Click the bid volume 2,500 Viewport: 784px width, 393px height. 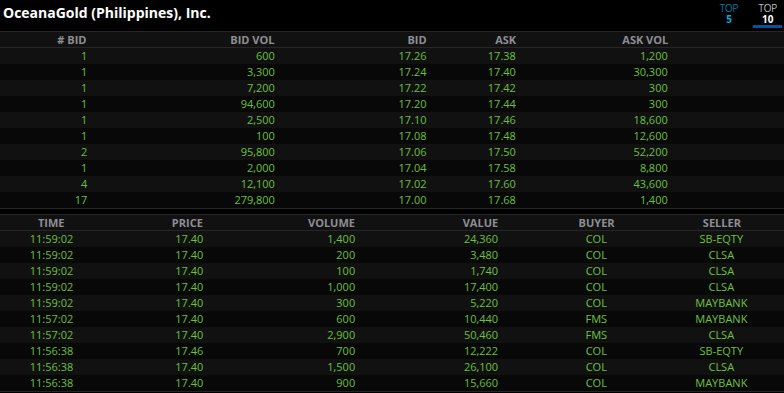coord(260,120)
